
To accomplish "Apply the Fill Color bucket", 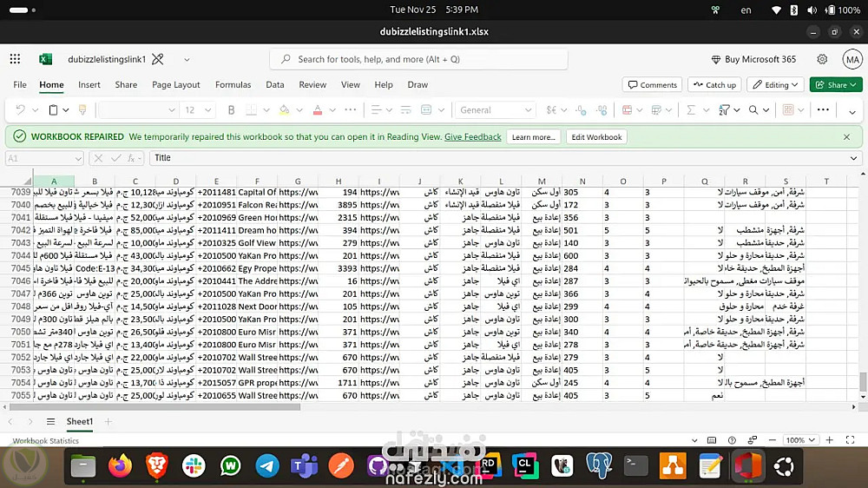I will pyautogui.click(x=284, y=109).
